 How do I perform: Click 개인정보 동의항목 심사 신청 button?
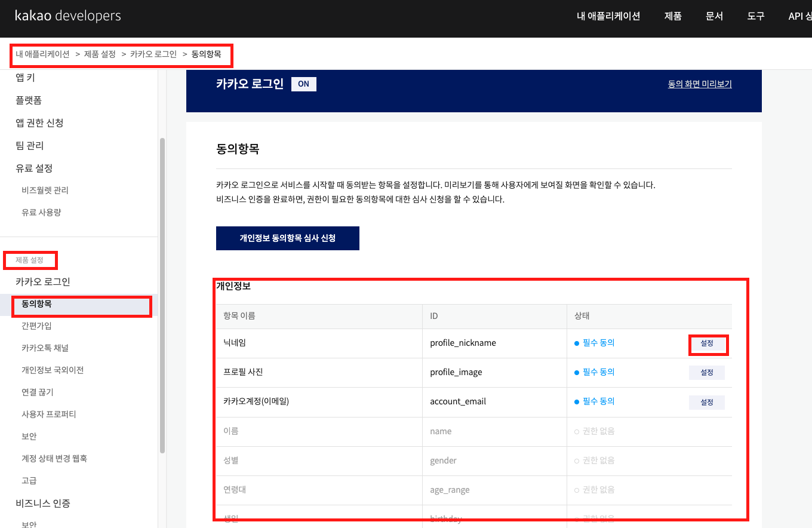click(288, 238)
